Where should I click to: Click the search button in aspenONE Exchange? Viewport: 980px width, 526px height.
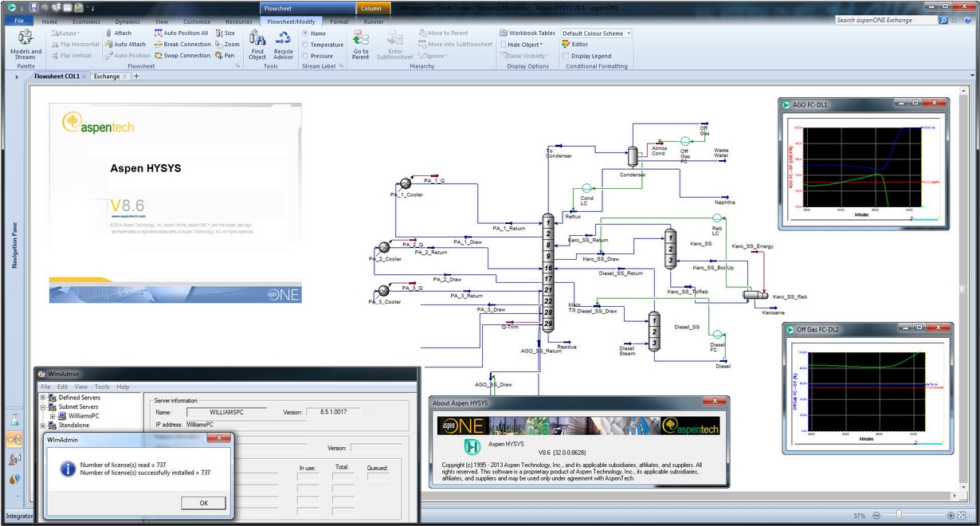pyautogui.click(x=944, y=20)
